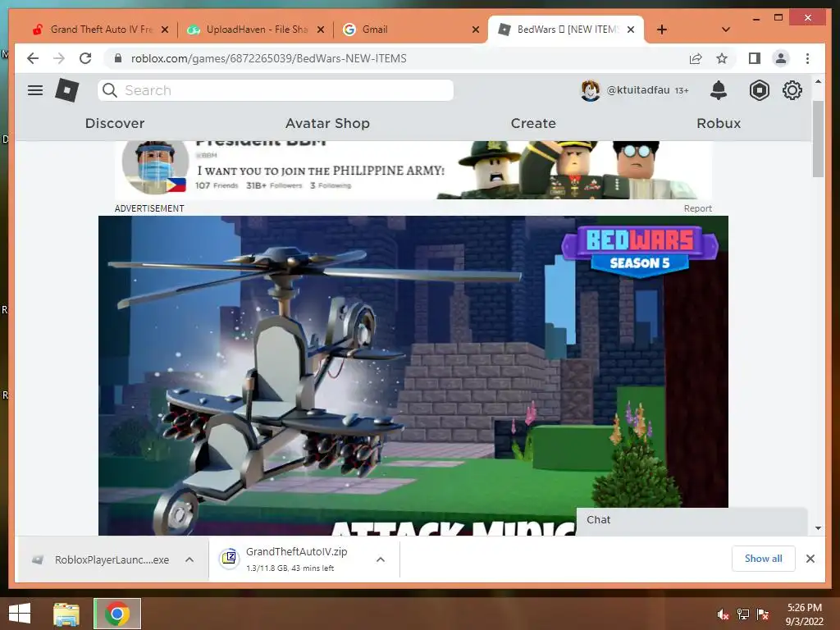Open the Discover page
This screenshot has width=840, height=630.
pyautogui.click(x=115, y=123)
